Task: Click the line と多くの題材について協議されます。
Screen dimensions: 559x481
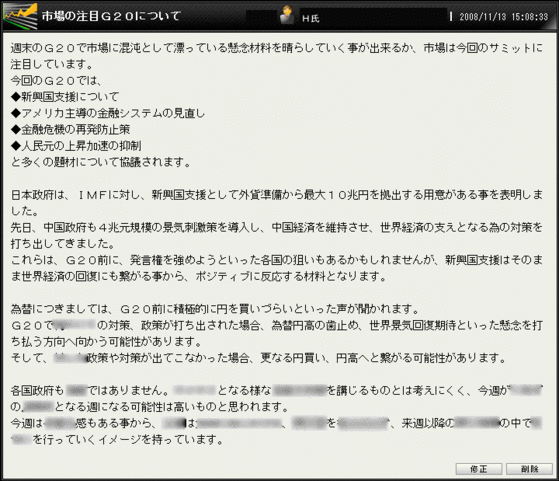Action: point(101,162)
